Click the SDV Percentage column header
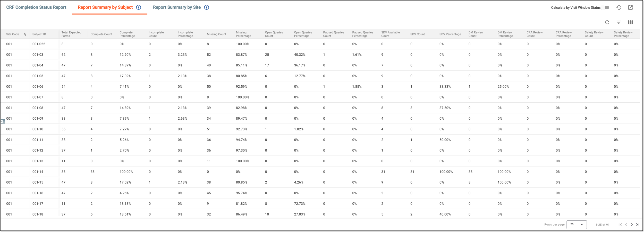The height and width of the screenshot is (232, 644). 450,34
